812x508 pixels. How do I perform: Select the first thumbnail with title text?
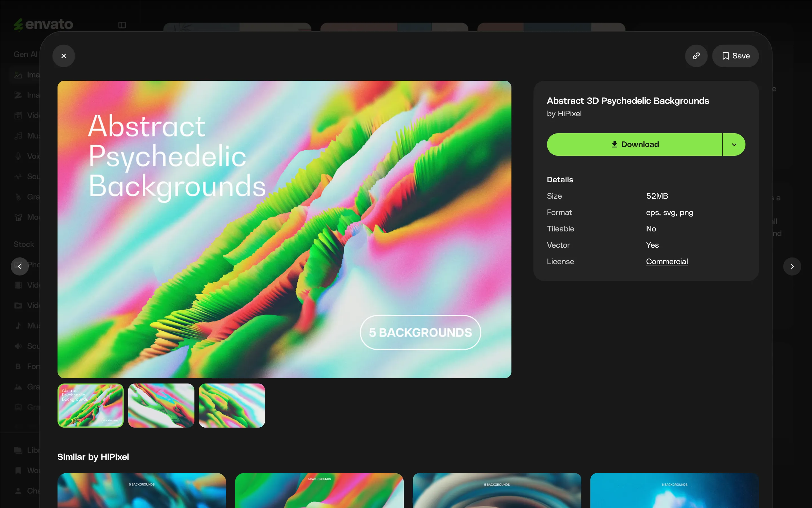point(91,406)
